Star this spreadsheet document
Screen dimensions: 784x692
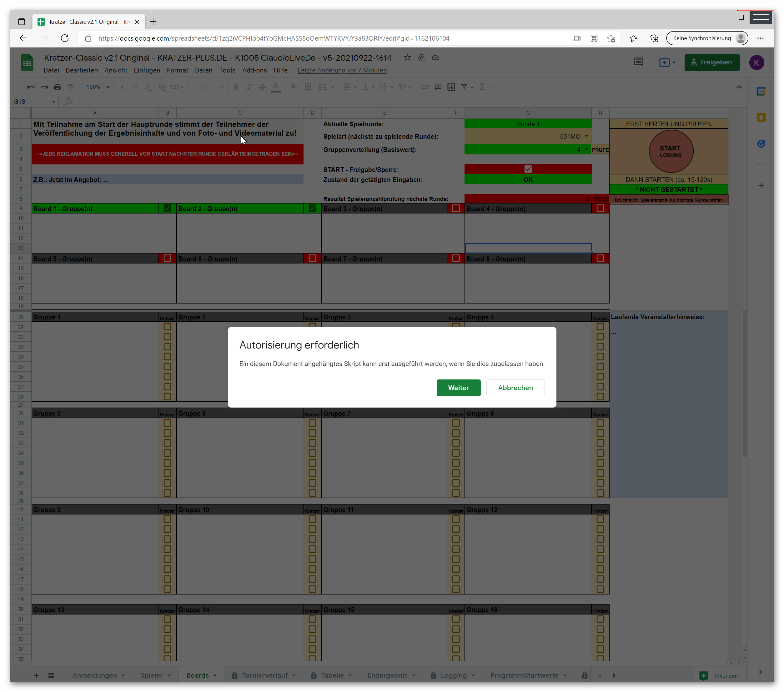click(407, 58)
